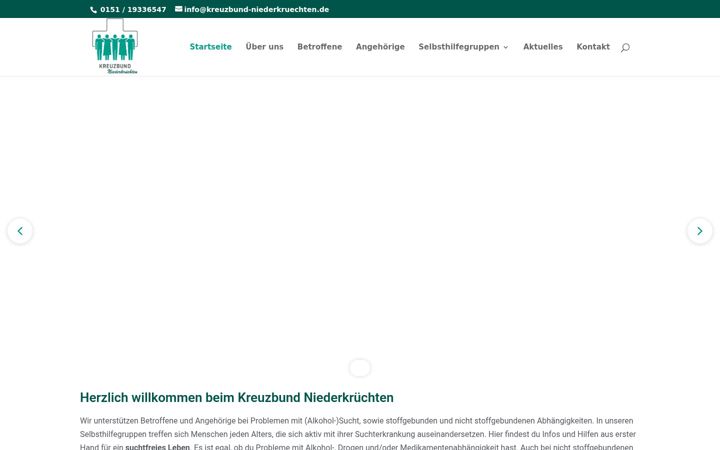Navigate to Angehörige
This screenshot has width=720, height=450.
(x=380, y=47)
